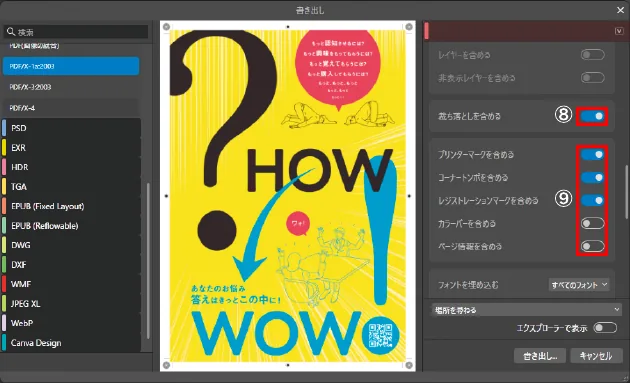Select the PDF/X-4 preset
Screen dimensions: 630x383
(x=71, y=108)
